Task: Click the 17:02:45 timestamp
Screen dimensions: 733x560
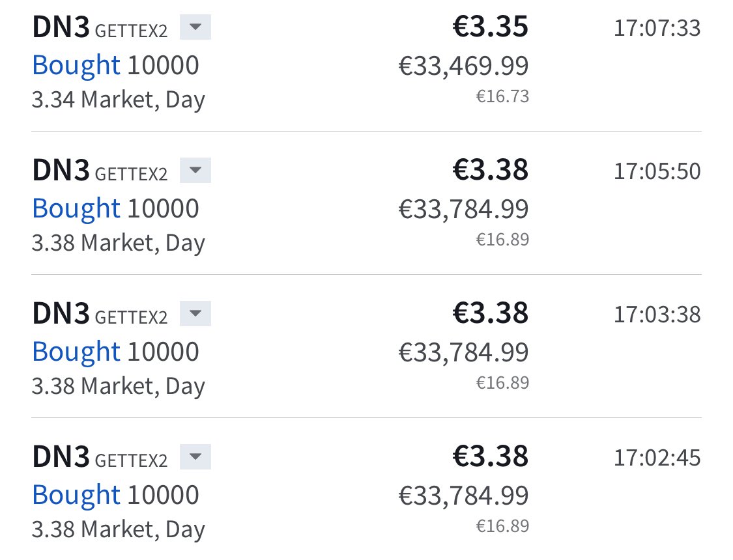Action: [657, 458]
